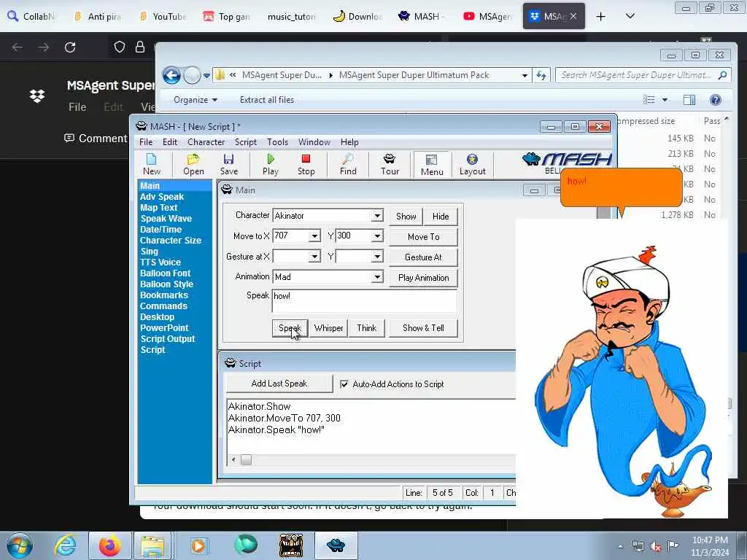Viewport: 747px width, 560px height.
Task: Open Explorer help question mark icon
Action: click(x=715, y=99)
